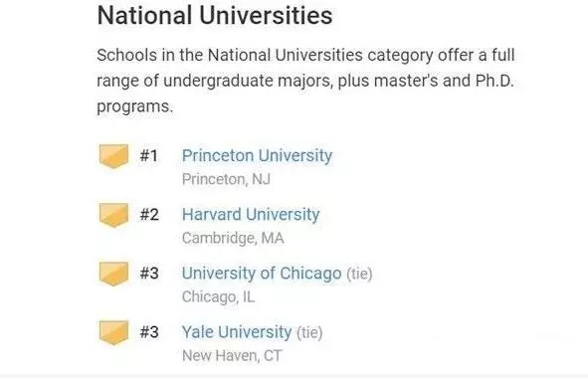588x378 pixels.
Task: Click the gold badge beside University of Chicago
Action: 113,274
